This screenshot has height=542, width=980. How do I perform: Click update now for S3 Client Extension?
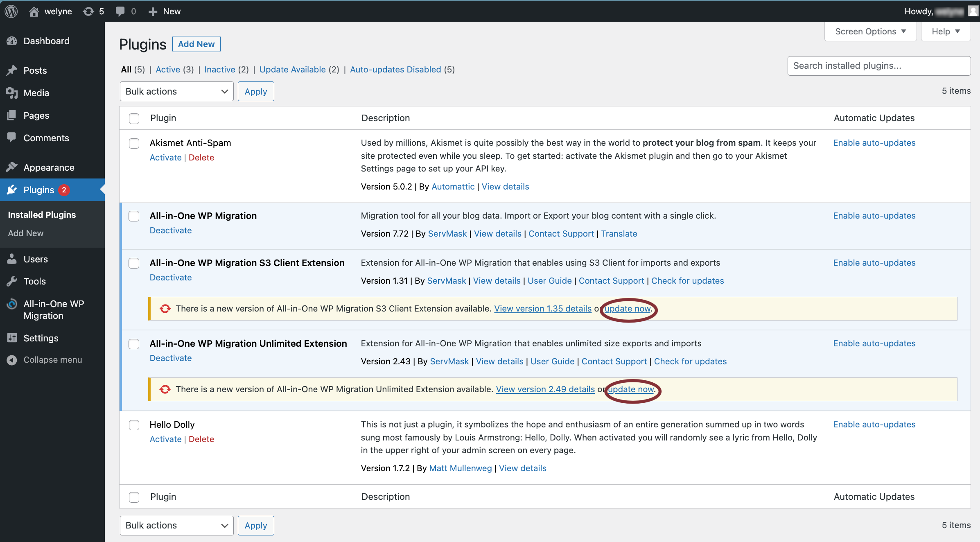pyautogui.click(x=628, y=309)
